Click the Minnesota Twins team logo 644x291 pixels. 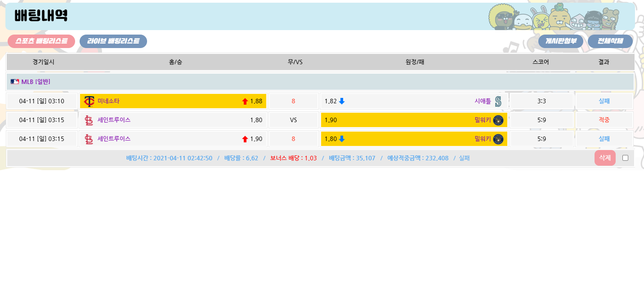[x=89, y=101]
